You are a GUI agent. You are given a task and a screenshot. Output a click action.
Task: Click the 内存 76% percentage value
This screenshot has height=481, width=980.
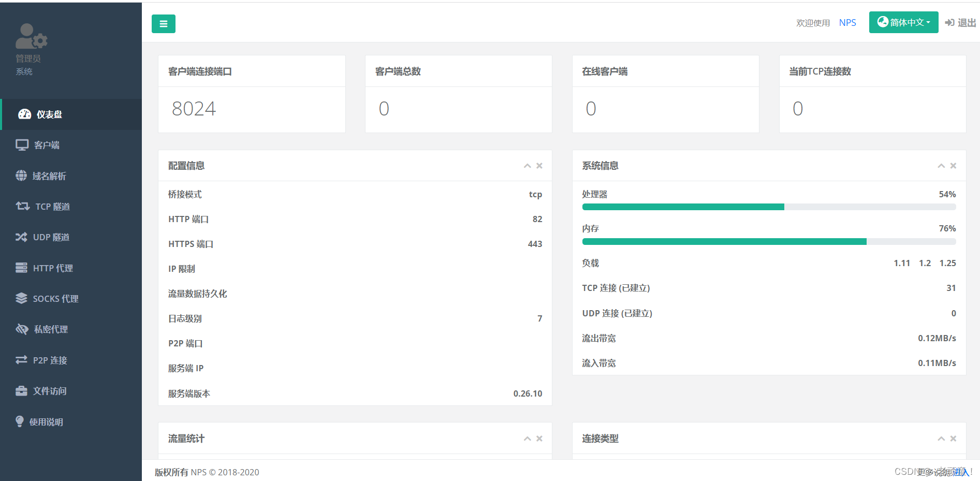(x=947, y=229)
